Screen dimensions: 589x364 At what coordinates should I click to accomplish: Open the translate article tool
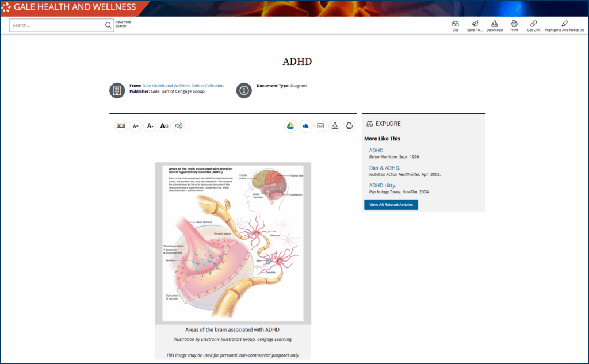tap(121, 126)
